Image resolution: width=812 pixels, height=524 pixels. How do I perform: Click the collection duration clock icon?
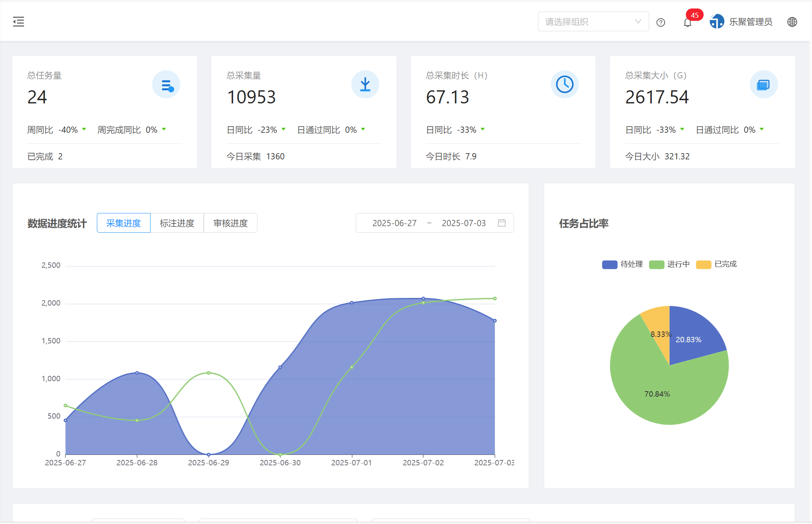coord(564,85)
